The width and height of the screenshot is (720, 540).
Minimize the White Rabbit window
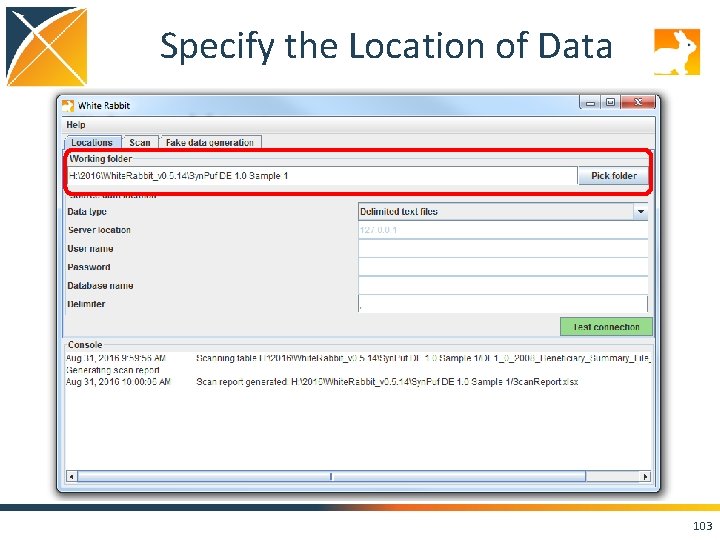591,103
